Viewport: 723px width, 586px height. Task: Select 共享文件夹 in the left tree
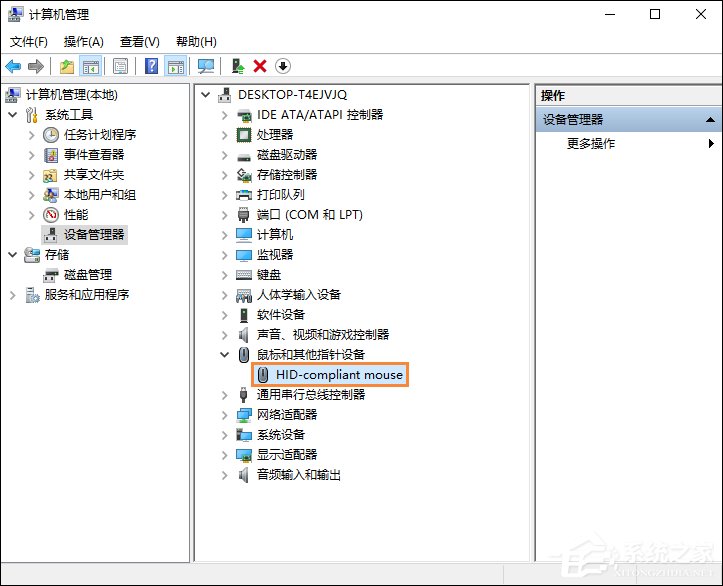click(94, 175)
